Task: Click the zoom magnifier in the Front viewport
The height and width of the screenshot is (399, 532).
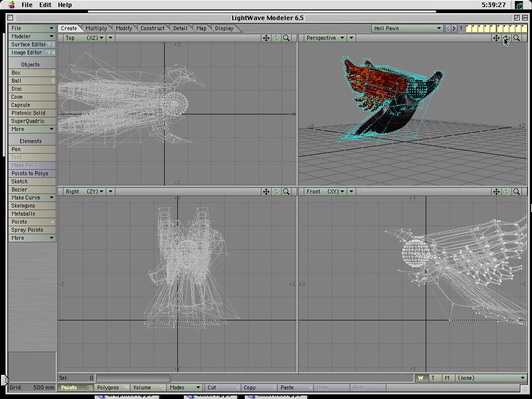Action: pyautogui.click(x=516, y=191)
